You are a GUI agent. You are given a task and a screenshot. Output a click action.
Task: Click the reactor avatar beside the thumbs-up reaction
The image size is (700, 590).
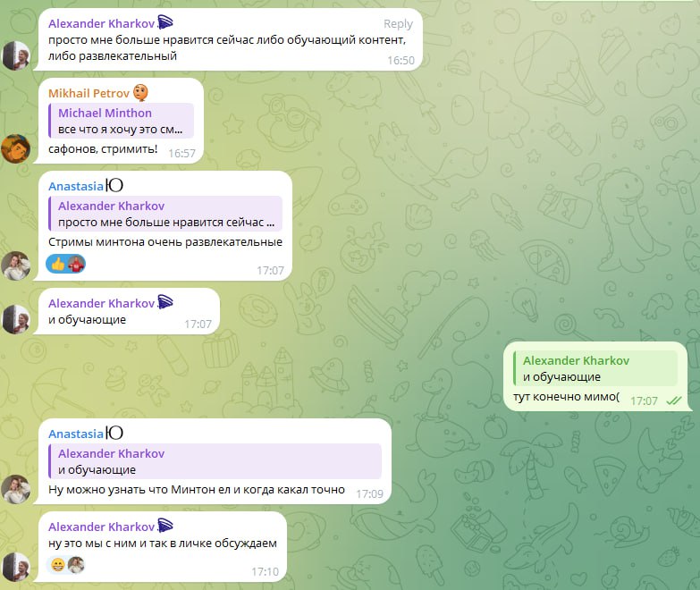click(76, 265)
